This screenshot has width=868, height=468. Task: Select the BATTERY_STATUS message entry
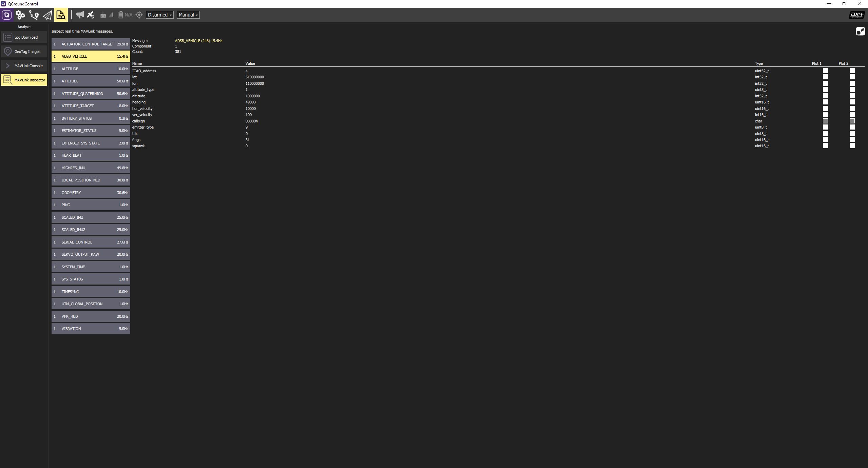pyautogui.click(x=91, y=118)
